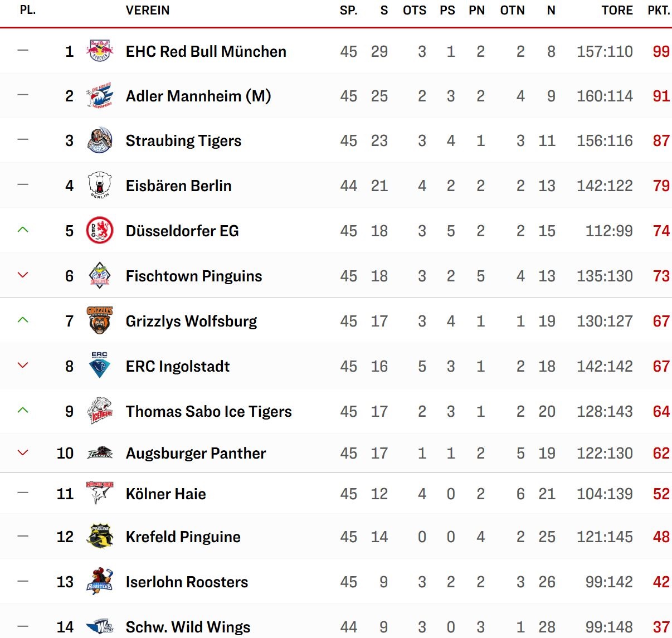Select the Straubing Tigers tiger logo

click(x=100, y=140)
